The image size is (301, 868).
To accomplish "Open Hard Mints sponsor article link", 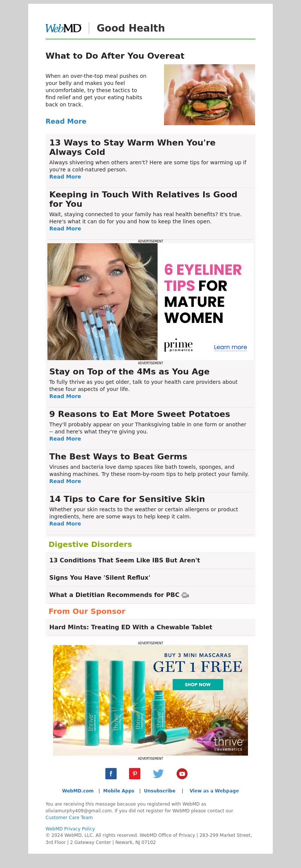I will click(x=131, y=627).
